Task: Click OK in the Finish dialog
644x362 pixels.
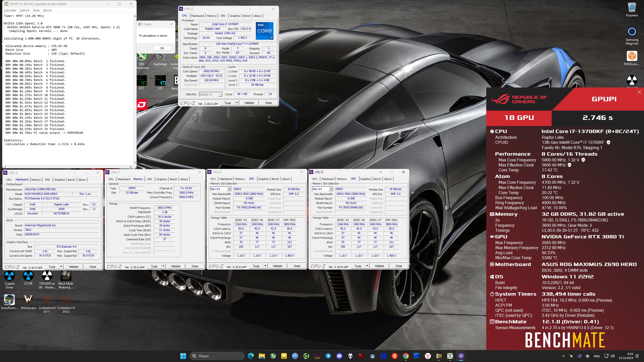Action: click(x=162, y=48)
